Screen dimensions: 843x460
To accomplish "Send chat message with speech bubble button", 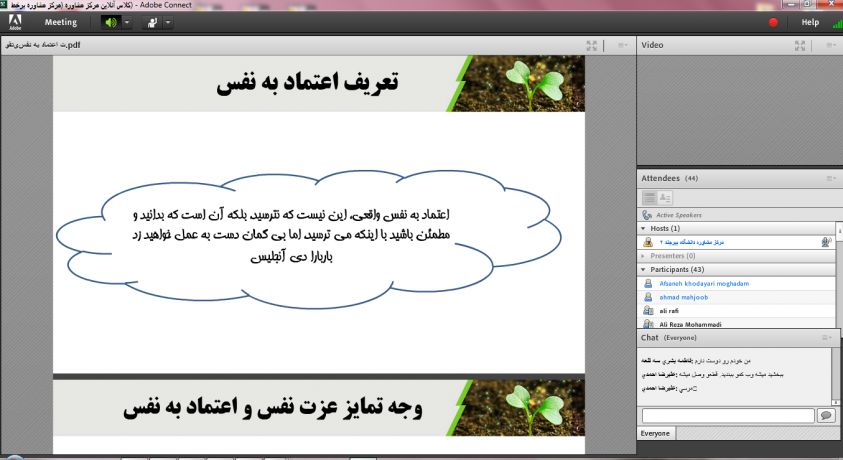I will click(826, 415).
